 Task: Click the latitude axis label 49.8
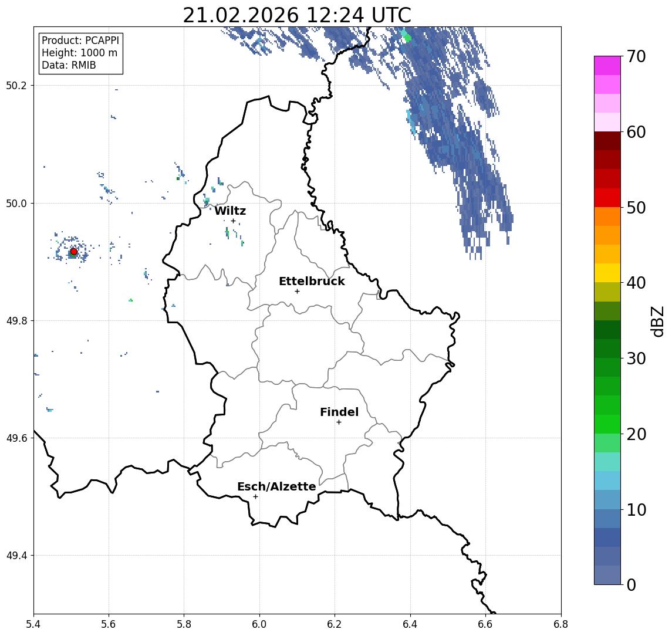tap(16, 320)
